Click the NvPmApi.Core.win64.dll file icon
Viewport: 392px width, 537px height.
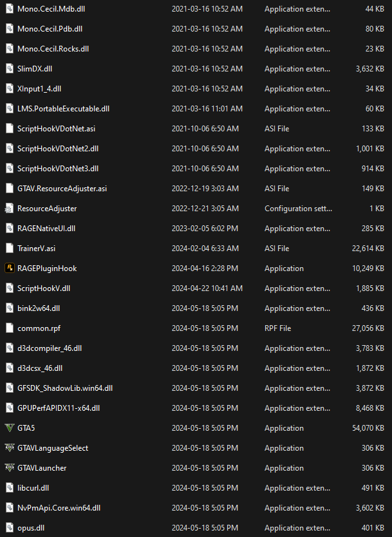10,507
